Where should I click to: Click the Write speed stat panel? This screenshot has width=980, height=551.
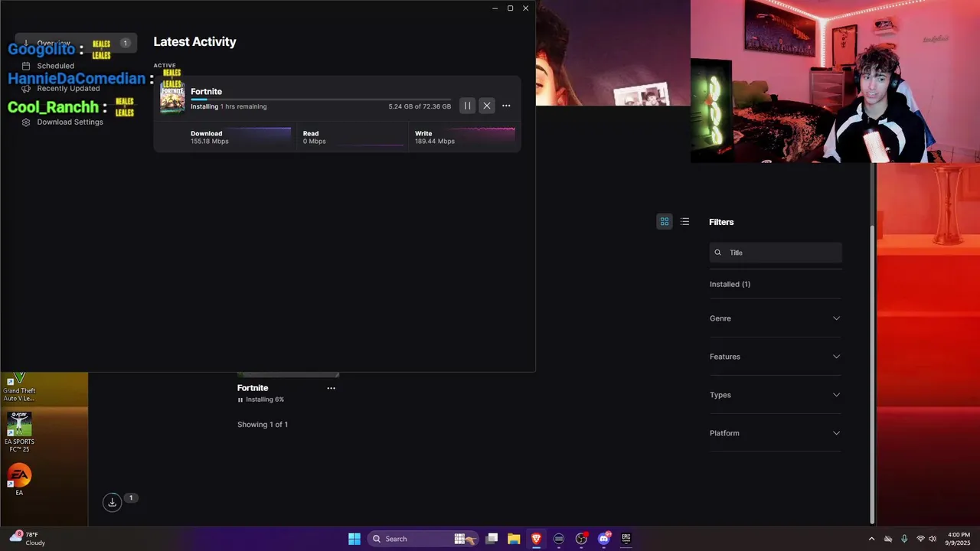[x=465, y=137]
